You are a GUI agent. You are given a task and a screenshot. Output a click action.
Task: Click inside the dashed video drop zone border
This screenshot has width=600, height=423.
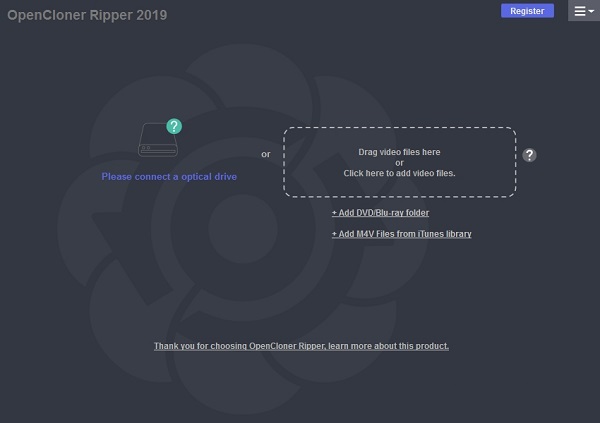click(x=399, y=162)
